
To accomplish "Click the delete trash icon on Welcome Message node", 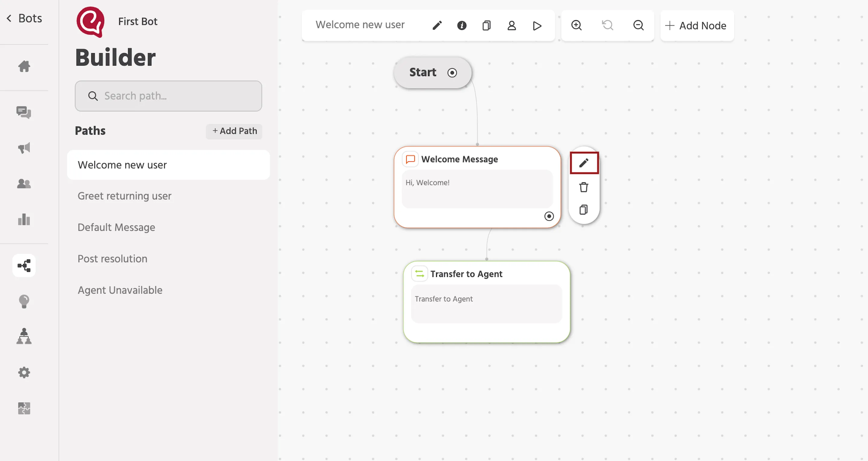I will pyautogui.click(x=584, y=187).
